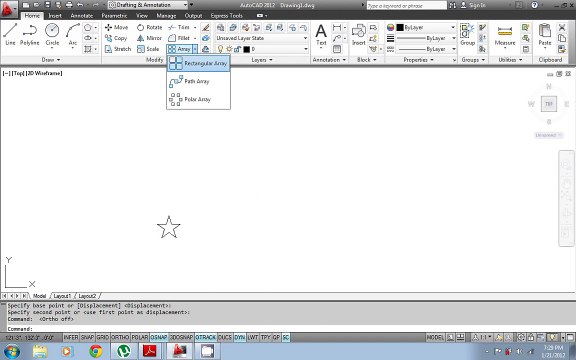The height and width of the screenshot is (360, 576).
Task: Click the Group tool
Action: [467, 35]
